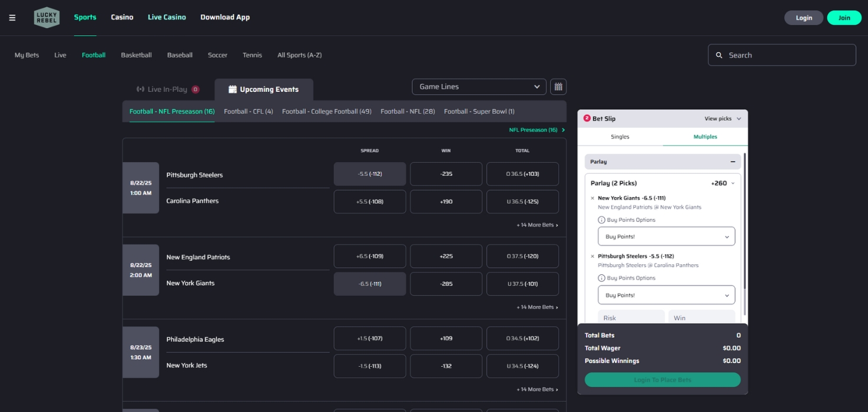Select Basketball nav item
Viewport: 868px width, 412px height.
136,55
